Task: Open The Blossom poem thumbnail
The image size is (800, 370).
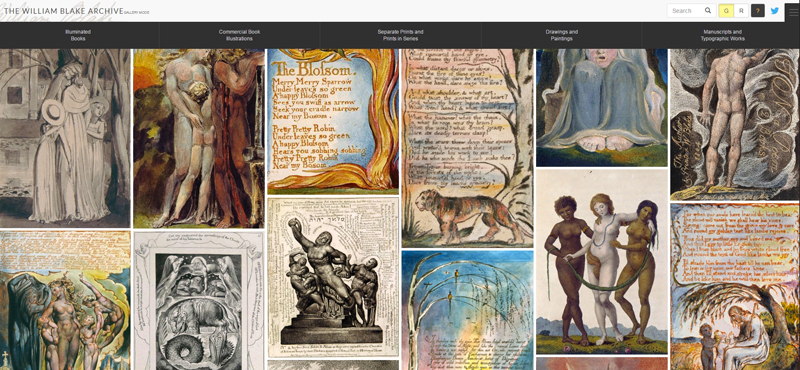Action: (333, 121)
